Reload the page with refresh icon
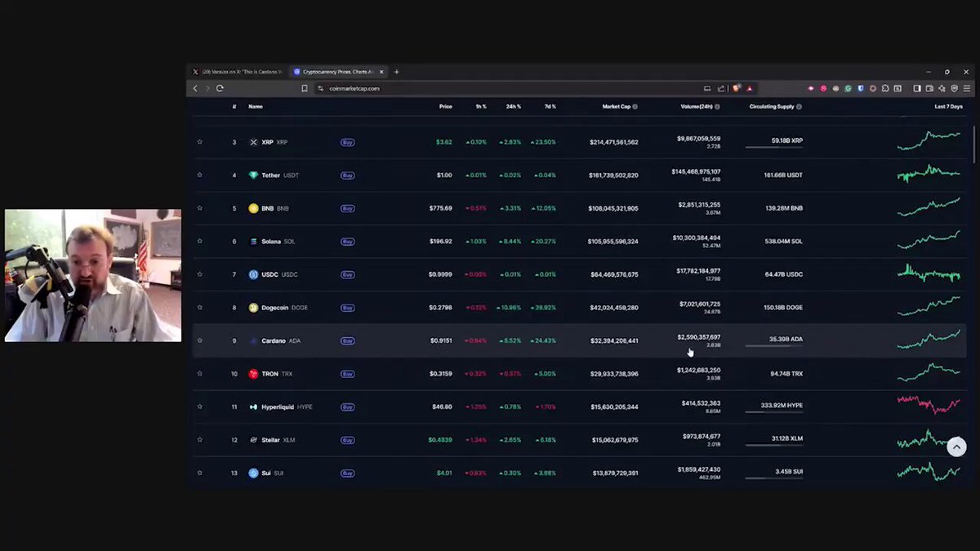Viewport: 980px width, 551px height. (x=220, y=88)
